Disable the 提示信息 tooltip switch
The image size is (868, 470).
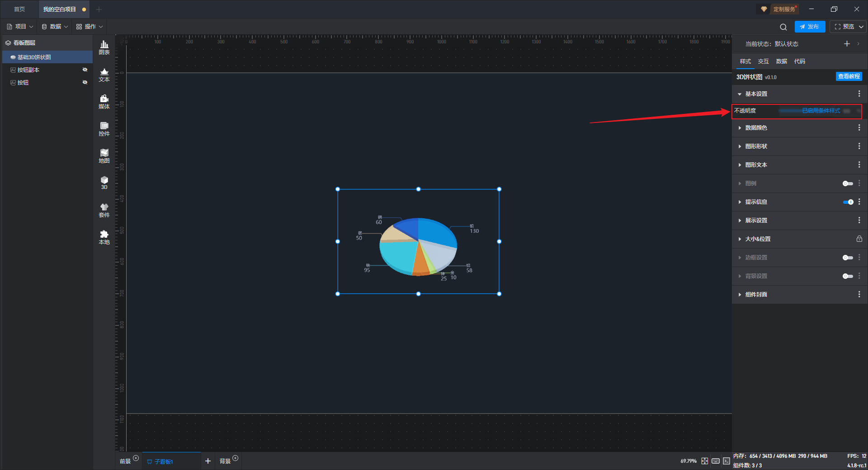pos(848,202)
